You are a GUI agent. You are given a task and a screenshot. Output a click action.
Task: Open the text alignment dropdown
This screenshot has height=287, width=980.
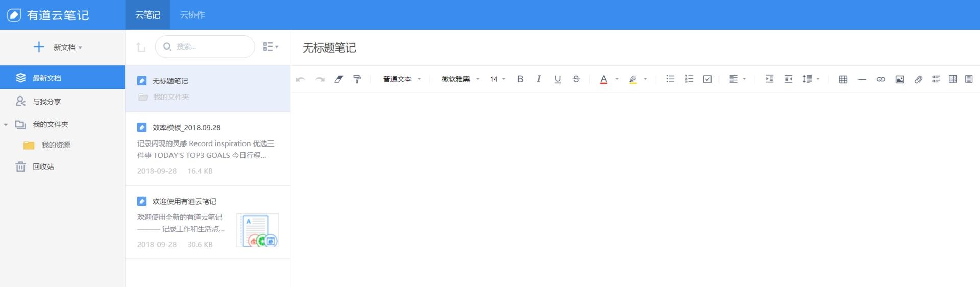click(x=738, y=79)
